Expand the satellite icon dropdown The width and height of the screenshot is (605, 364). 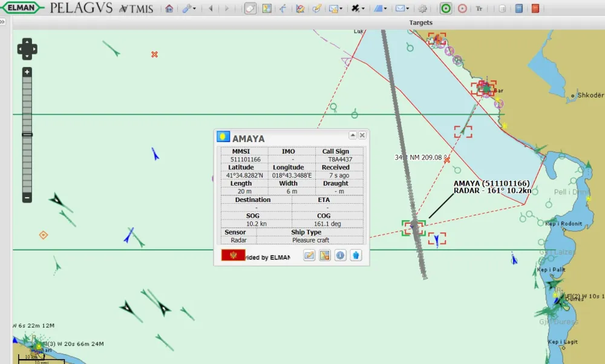click(358, 8)
